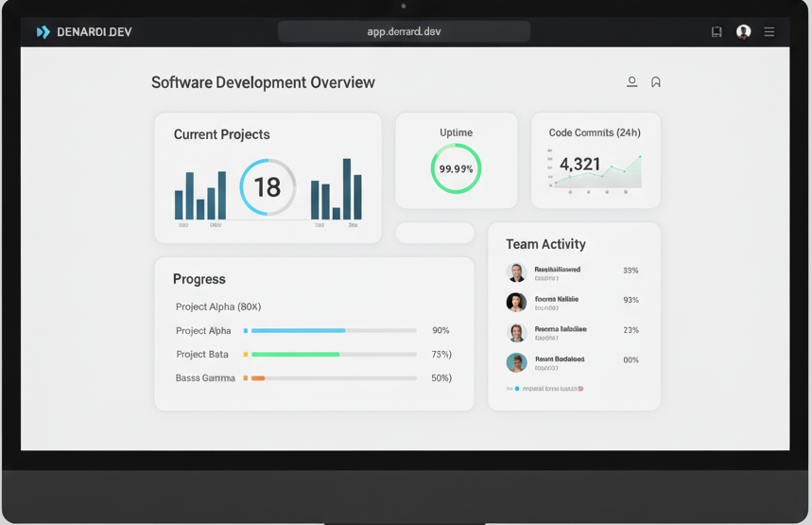Click the circular gauge showing 18 projects
This screenshot has height=525, width=812.
tap(268, 187)
